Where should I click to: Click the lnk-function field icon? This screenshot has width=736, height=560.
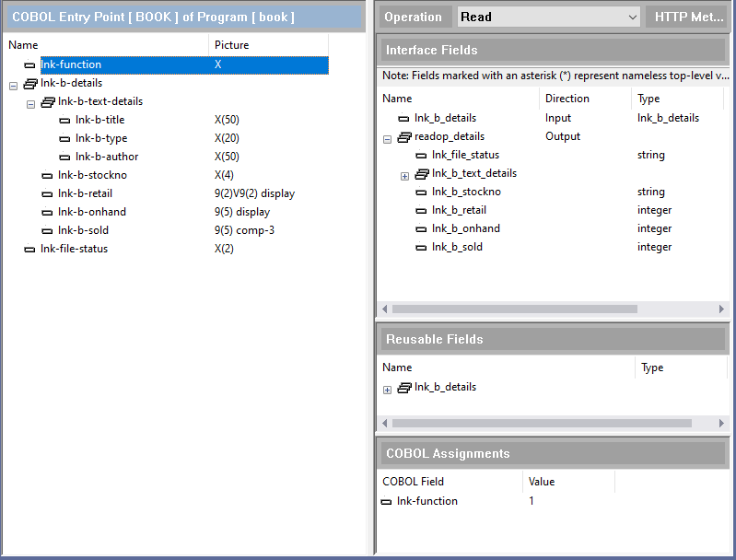[29, 65]
